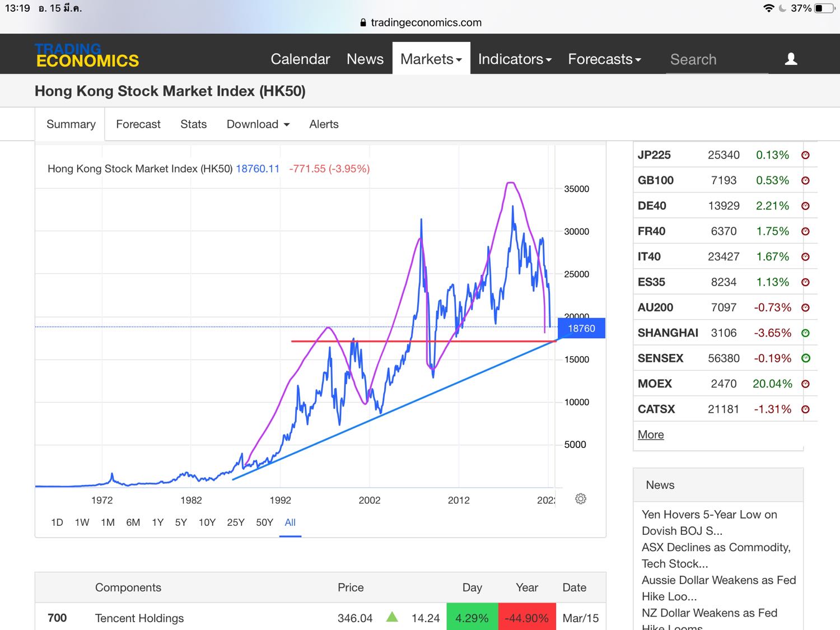This screenshot has width=840, height=630.
Task: Switch to the Forecast tab
Action: click(x=138, y=124)
